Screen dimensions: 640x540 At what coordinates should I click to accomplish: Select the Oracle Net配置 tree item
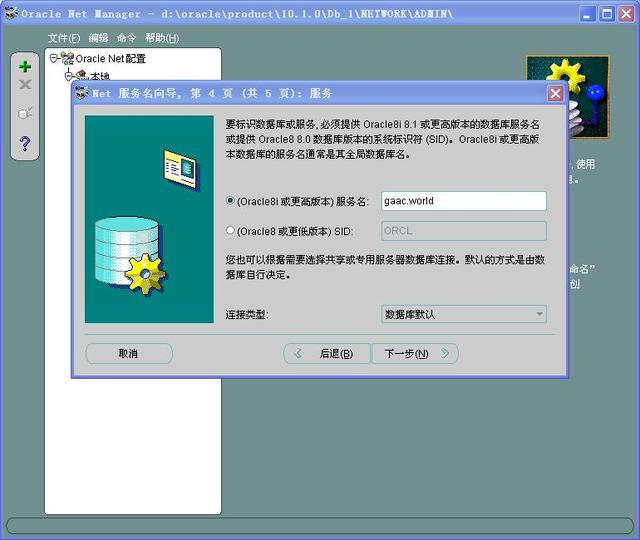(x=111, y=59)
